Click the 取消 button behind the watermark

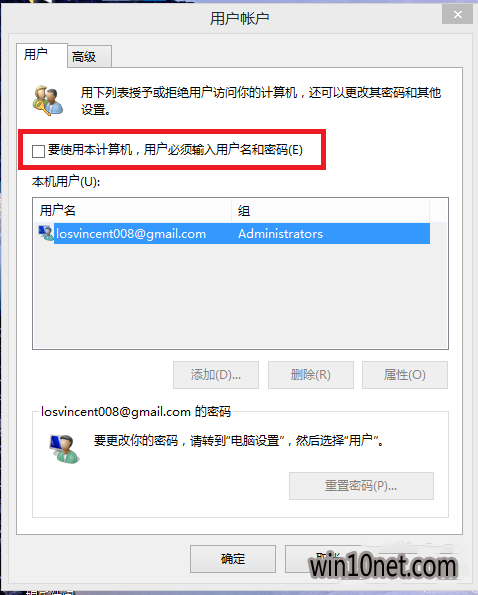point(327,559)
